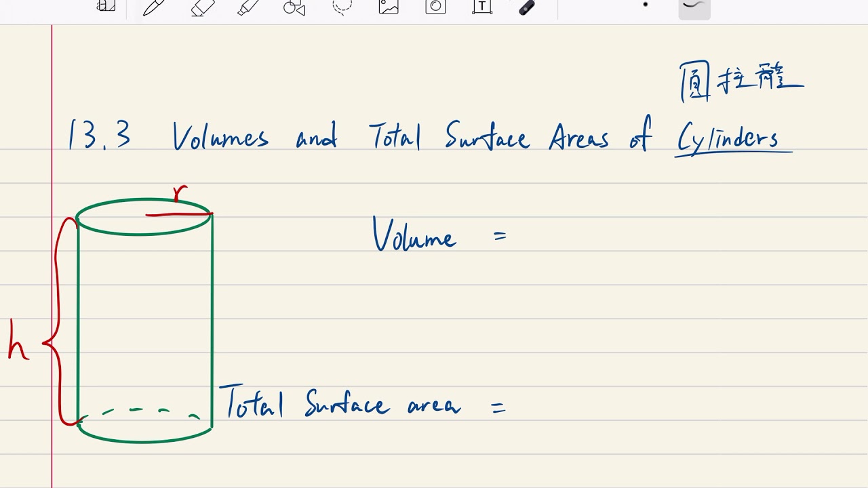868x488 pixels.
Task: Open the zoom window tool
Action: pyautogui.click(x=106, y=6)
